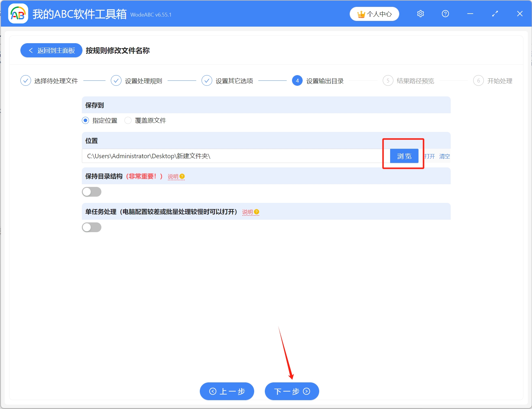Click the 打开 link next to 浏览

click(429, 156)
